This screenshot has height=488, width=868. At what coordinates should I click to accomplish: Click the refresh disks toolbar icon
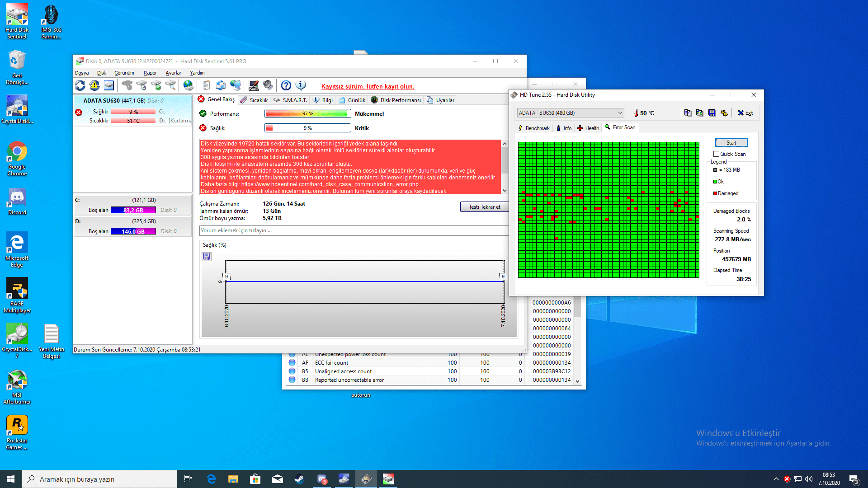pos(80,85)
